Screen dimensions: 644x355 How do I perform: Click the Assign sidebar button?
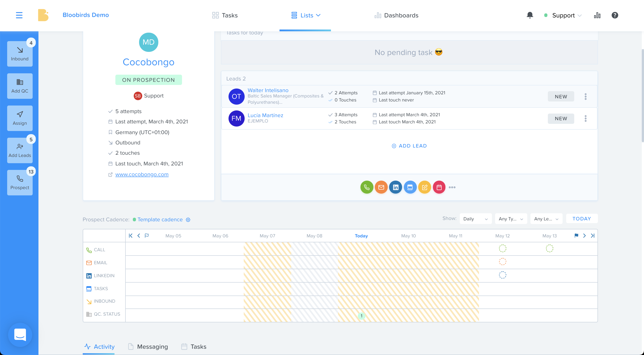coord(20,118)
